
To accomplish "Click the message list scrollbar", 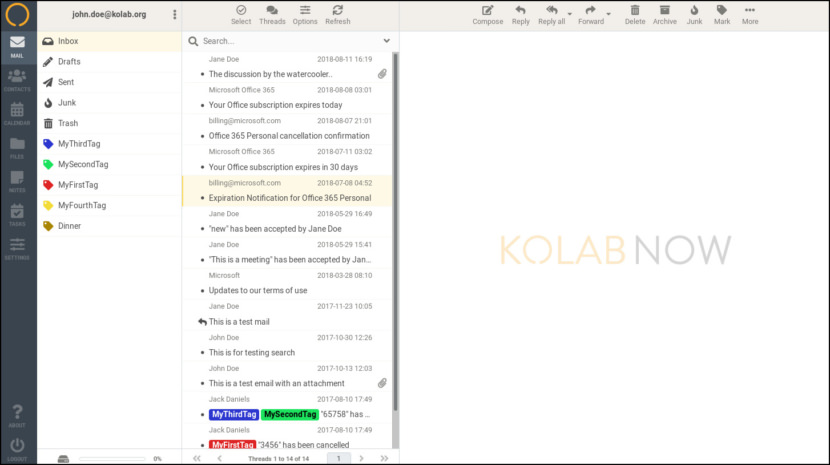I will coord(395,231).
